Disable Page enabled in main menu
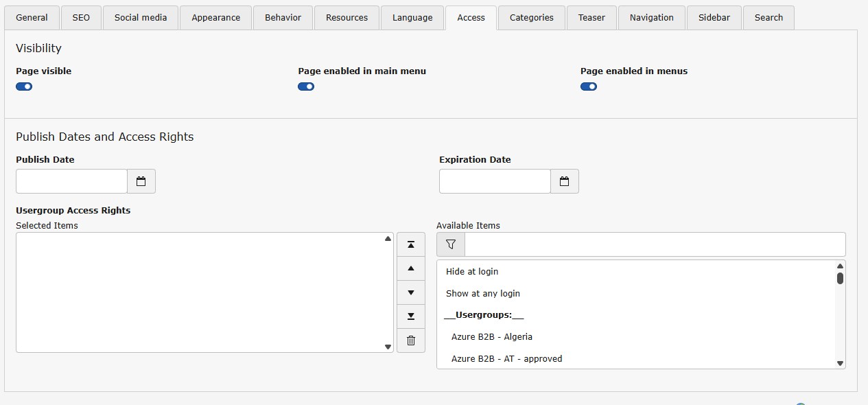The image size is (868, 405). click(x=306, y=86)
